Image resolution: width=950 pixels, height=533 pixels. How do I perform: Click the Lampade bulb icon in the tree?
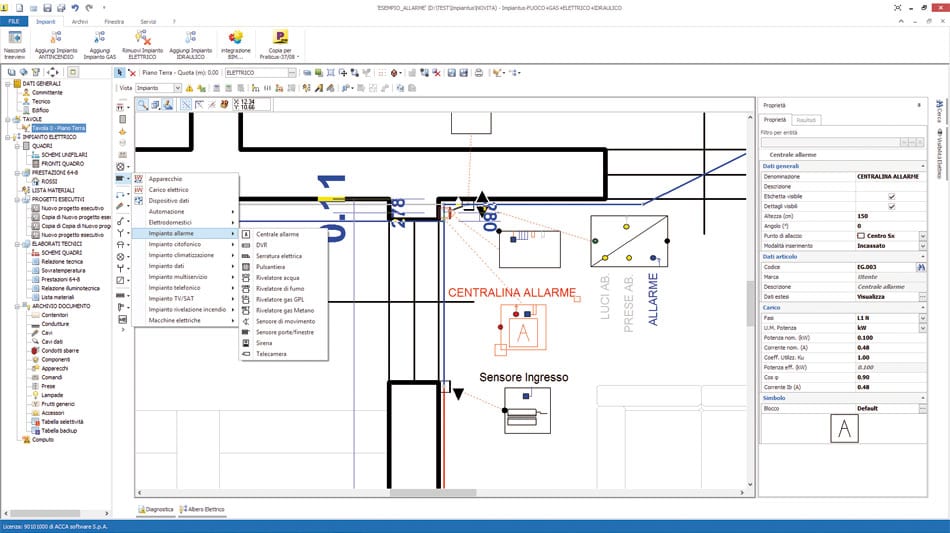(x=35, y=395)
